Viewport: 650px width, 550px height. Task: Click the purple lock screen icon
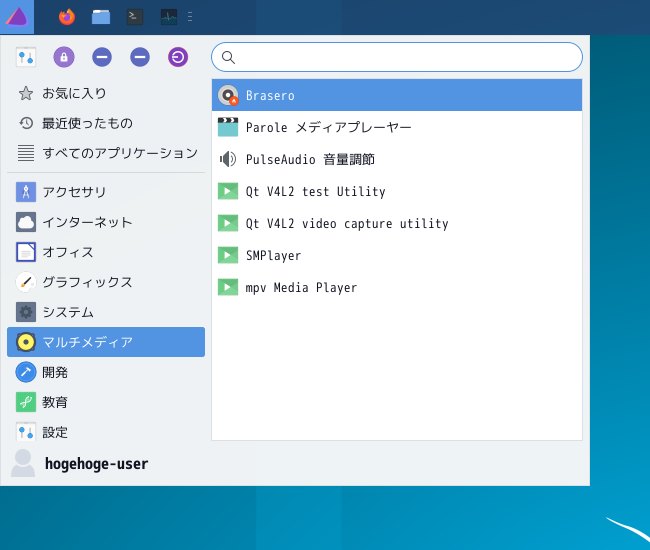pos(64,57)
